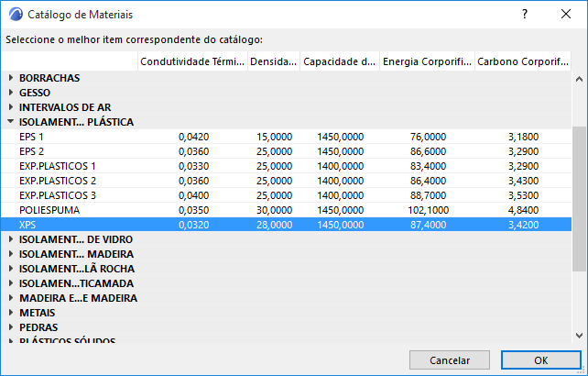Screen dimensions: 588x376
Task: Expand the GESSO category
Action: coord(11,93)
